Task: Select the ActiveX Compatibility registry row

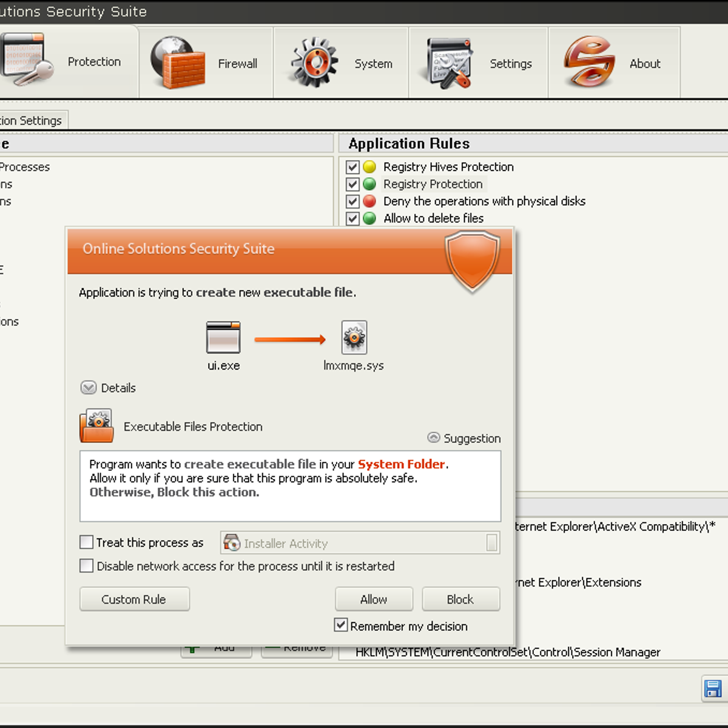Action: pos(615,527)
